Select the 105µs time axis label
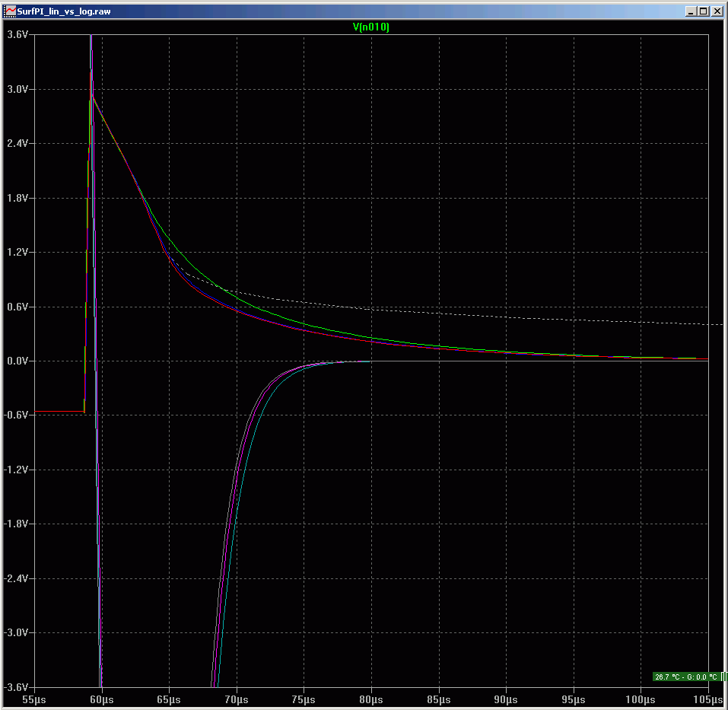 pyautogui.click(x=707, y=699)
